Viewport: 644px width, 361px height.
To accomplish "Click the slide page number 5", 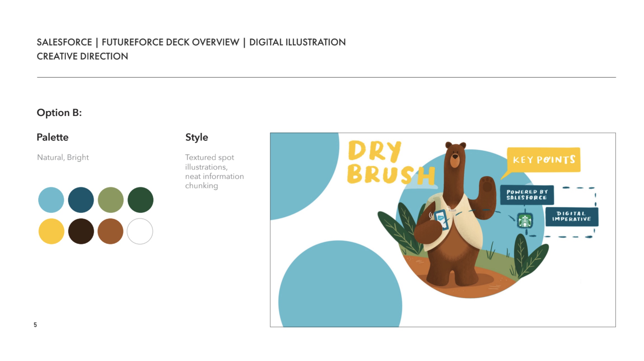I will 35,325.
